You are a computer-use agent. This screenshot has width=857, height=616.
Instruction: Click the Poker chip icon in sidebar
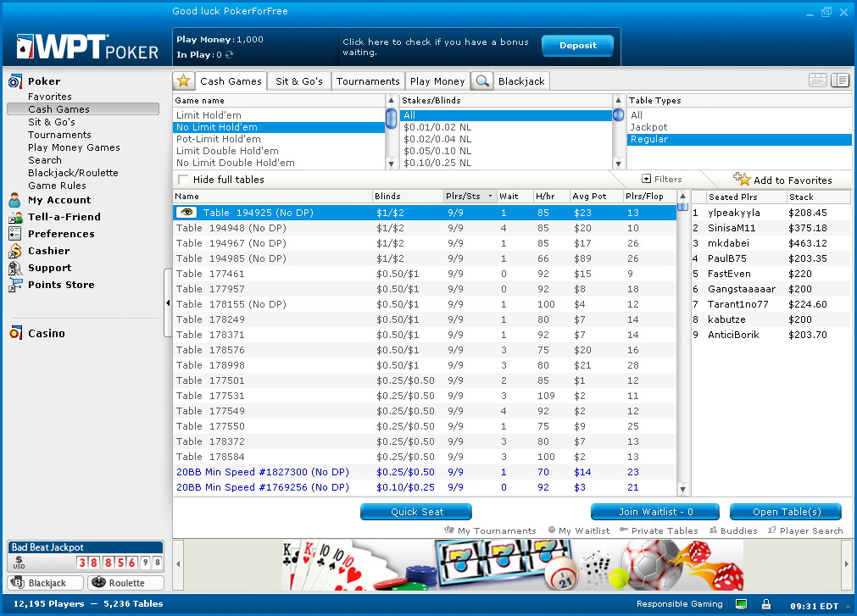tap(15, 81)
